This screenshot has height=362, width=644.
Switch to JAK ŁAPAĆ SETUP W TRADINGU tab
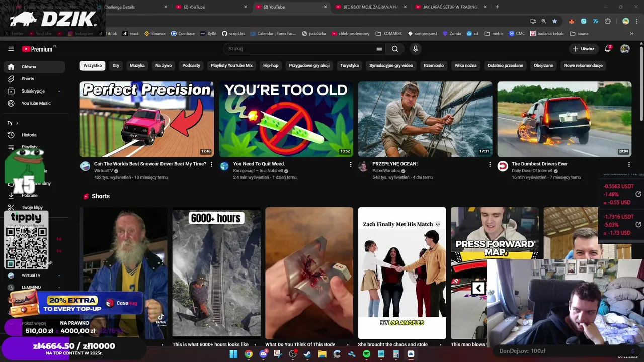450,7
